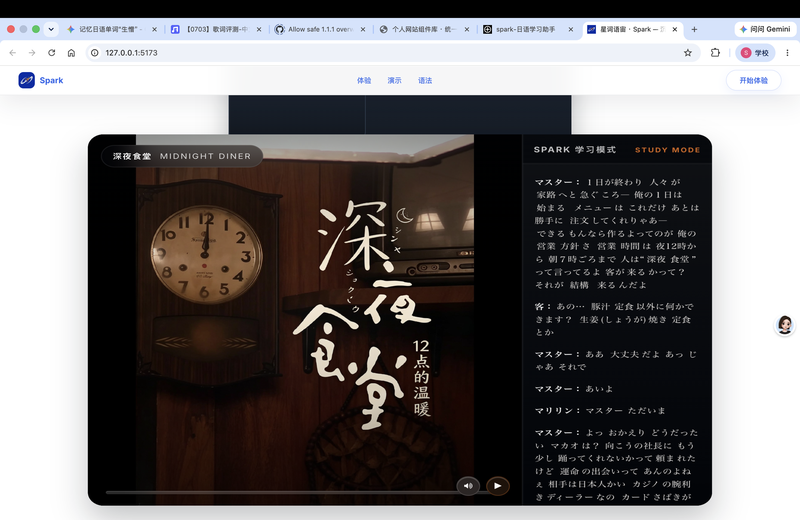Bookmark this page with the star

pyautogui.click(x=688, y=53)
